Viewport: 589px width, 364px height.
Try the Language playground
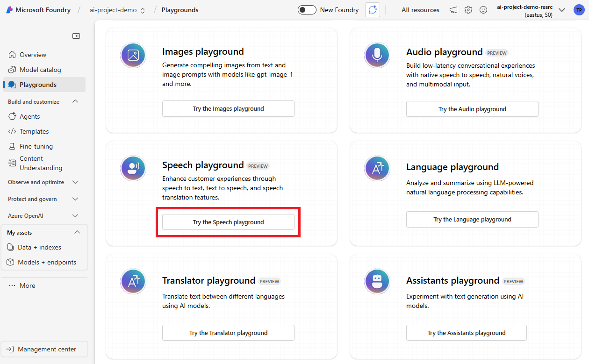click(x=472, y=219)
